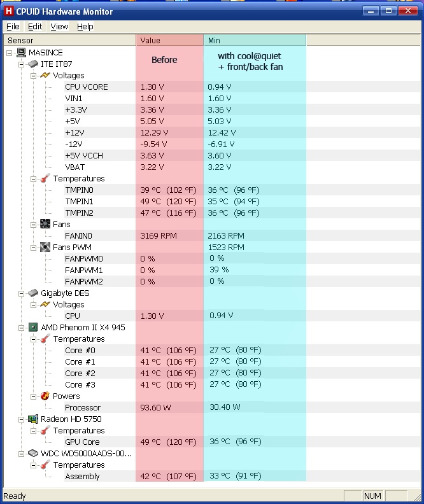Close the Hardware Monitor window
This screenshot has width=424, height=504.
click(x=408, y=11)
